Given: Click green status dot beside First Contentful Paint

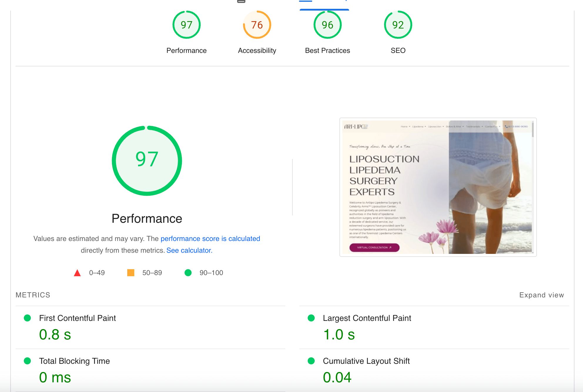Looking at the screenshot, I should click(x=27, y=318).
